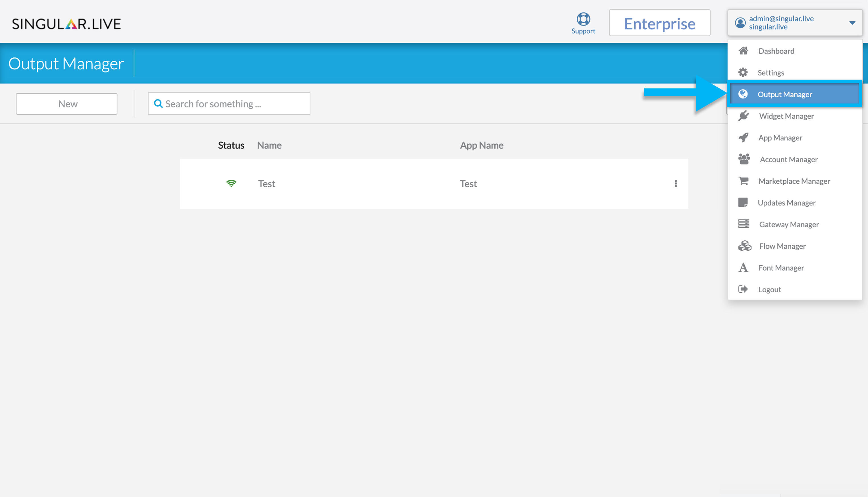Expand the account dropdown arrow

(852, 23)
